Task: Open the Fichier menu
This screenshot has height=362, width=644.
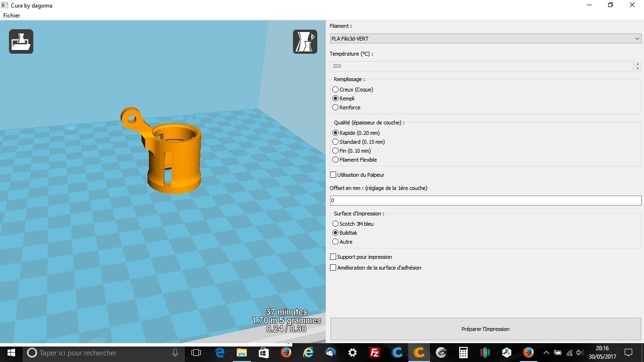Action: click(x=12, y=16)
